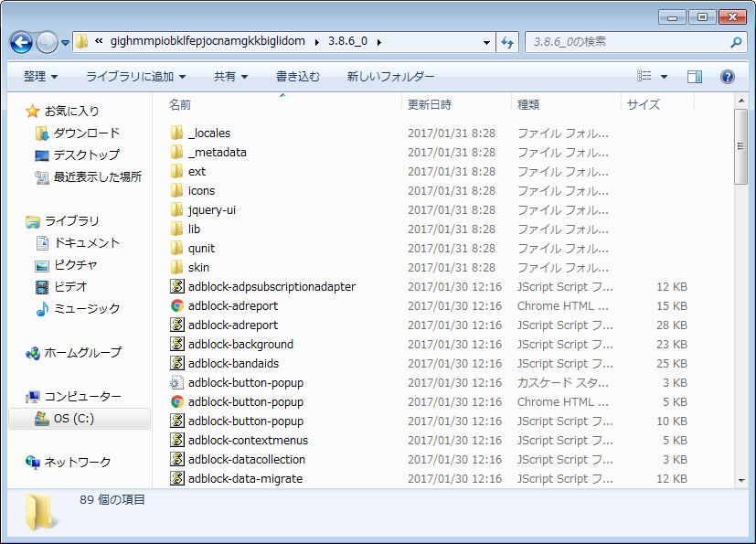
Task: Click the change view icon
Action: tap(644, 76)
